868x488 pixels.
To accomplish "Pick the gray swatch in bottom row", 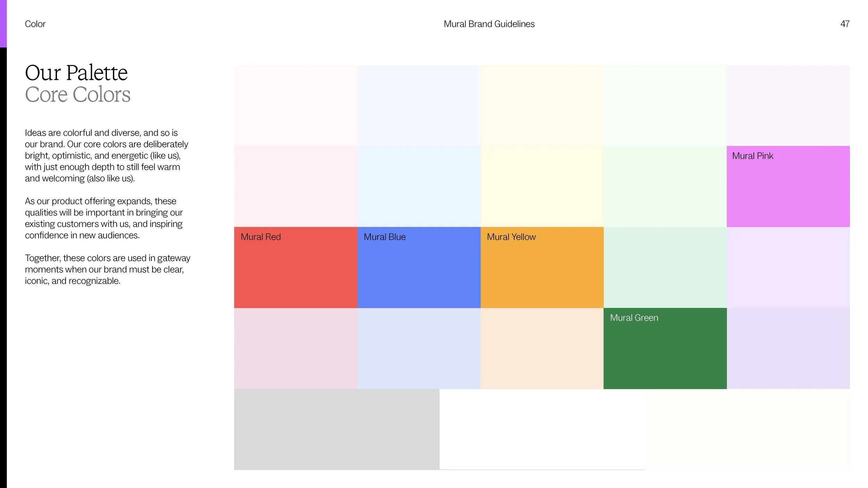I will click(x=336, y=429).
